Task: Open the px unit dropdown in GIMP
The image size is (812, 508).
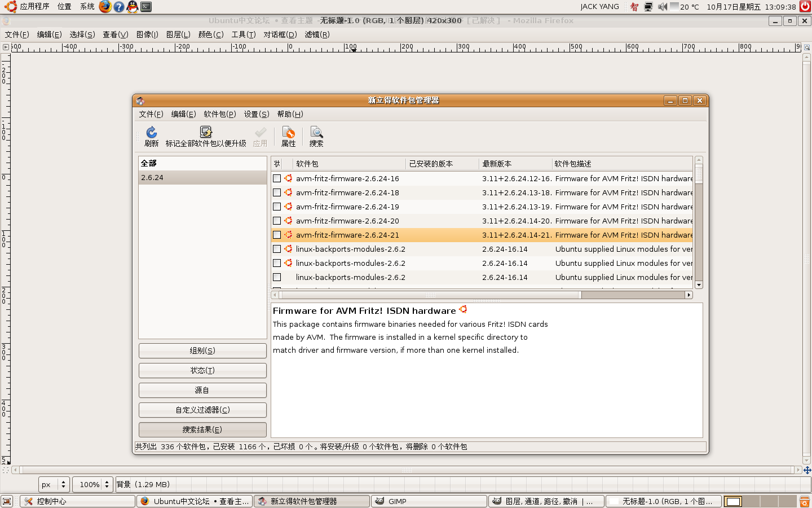Action: pyautogui.click(x=54, y=484)
